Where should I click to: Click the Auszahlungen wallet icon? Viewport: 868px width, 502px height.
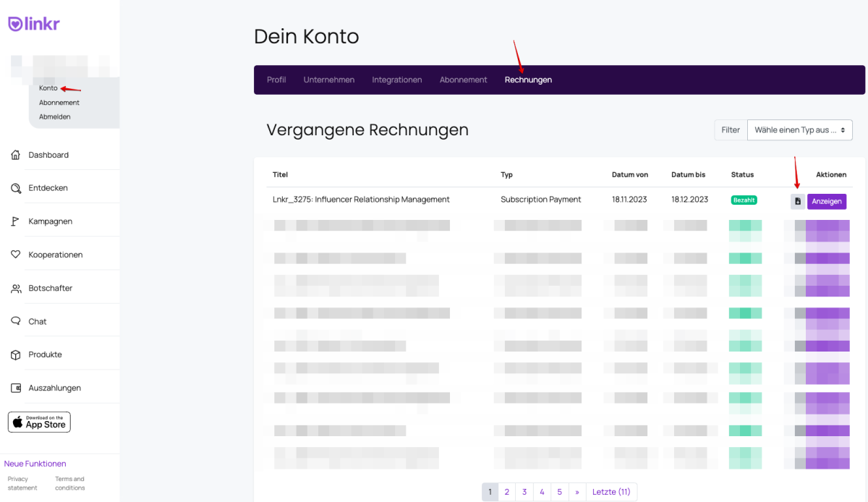pos(16,388)
